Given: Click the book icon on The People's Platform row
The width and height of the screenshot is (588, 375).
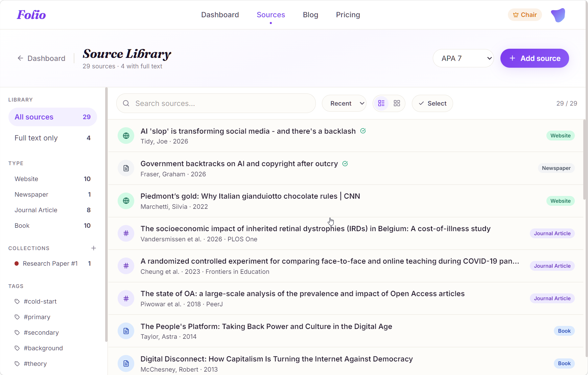Looking at the screenshot, I should [x=126, y=331].
